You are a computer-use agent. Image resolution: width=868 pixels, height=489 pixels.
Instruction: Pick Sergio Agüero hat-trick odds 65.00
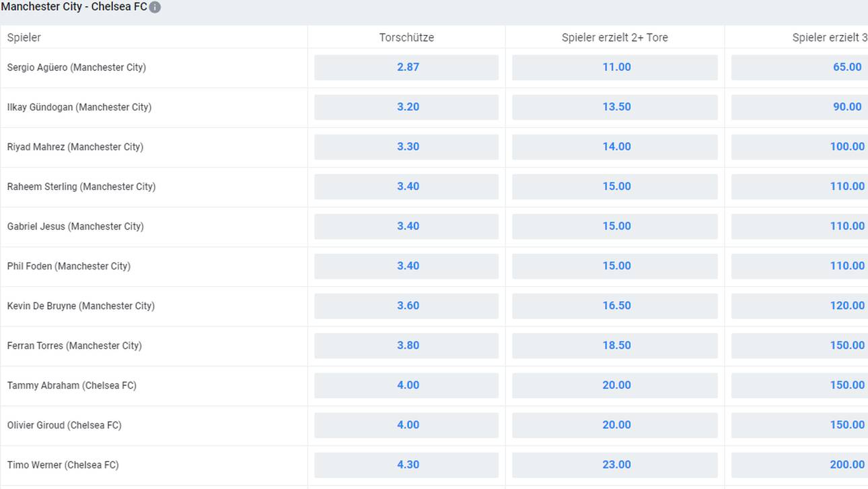(x=799, y=67)
